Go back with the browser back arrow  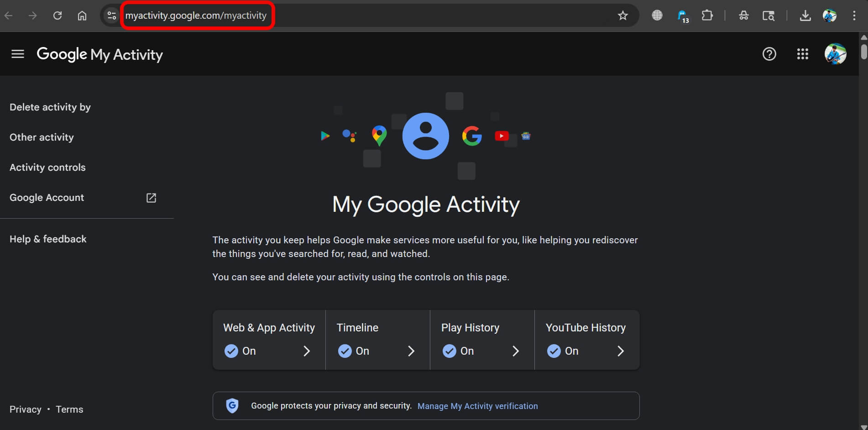(x=8, y=16)
